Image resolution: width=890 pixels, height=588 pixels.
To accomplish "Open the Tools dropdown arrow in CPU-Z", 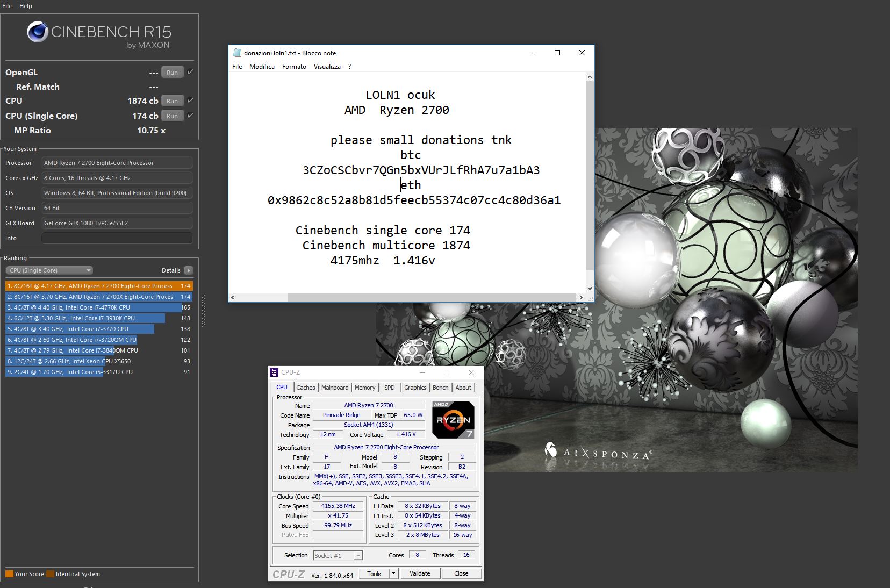I will [x=393, y=573].
